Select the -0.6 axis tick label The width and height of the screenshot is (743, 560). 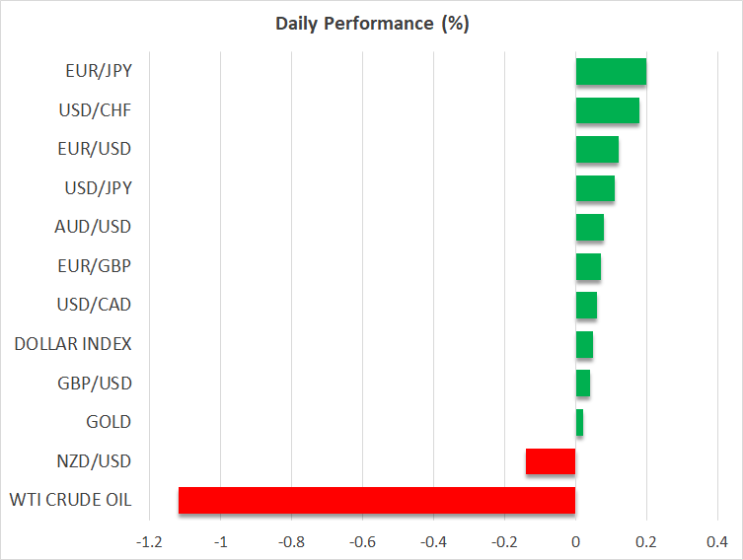coord(362,542)
